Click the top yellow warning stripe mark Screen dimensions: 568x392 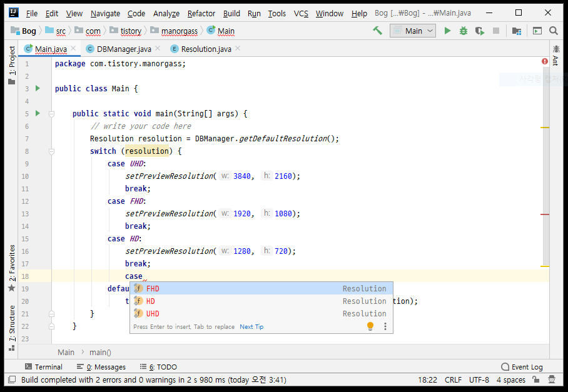[x=545, y=128]
